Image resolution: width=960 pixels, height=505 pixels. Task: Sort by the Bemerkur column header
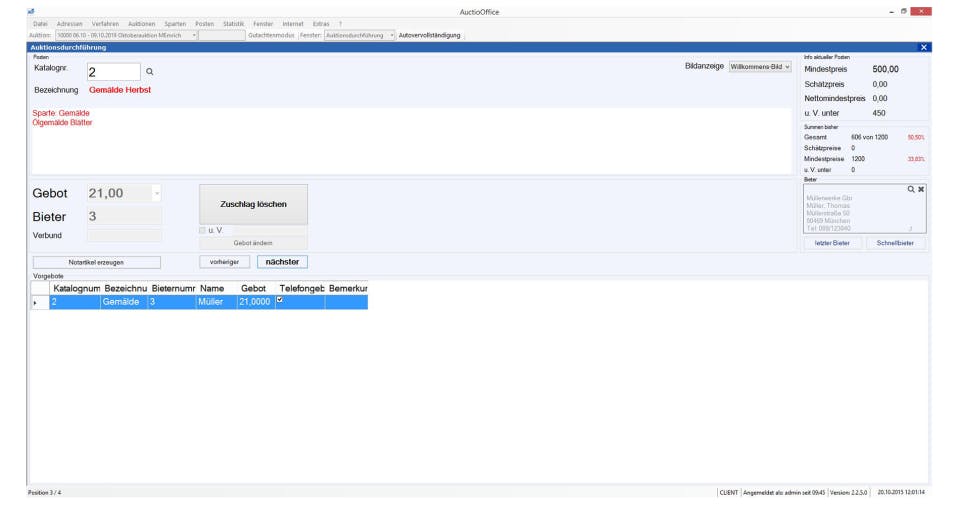pyautogui.click(x=347, y=288)
